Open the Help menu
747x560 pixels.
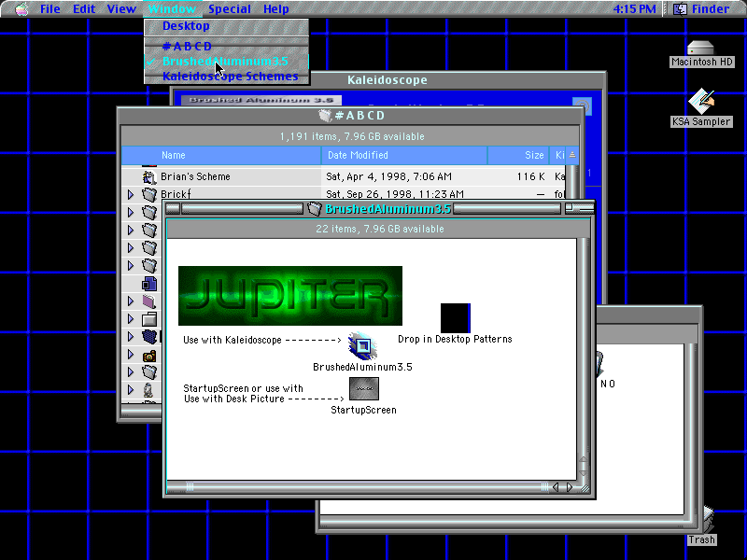pos(276,9)
